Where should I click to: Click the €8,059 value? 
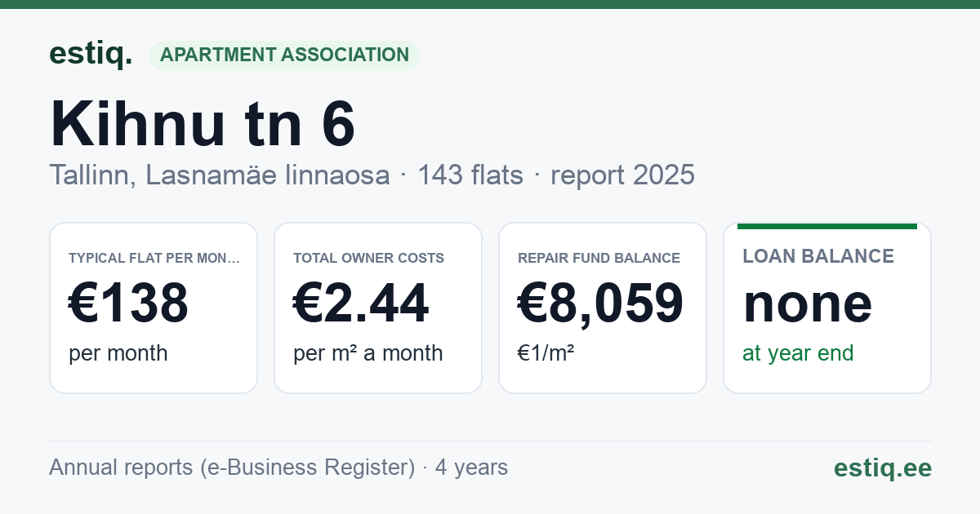pos(601,303)
